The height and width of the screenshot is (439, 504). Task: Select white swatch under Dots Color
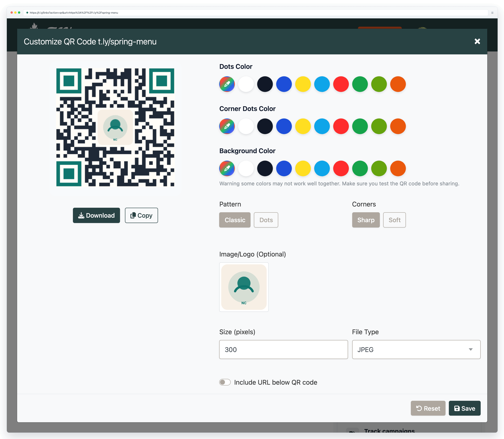pyautogui.click(x=246, y=84)
